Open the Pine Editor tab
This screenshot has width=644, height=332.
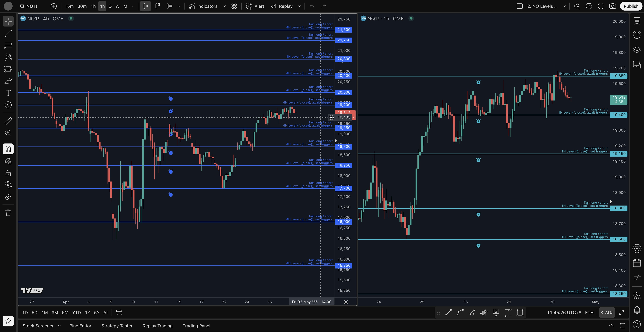80,326
